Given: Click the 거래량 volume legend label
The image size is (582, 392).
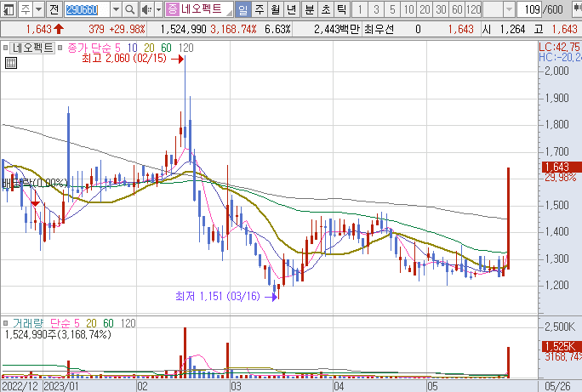Looking at the screenshot, I should click(28, 323).
